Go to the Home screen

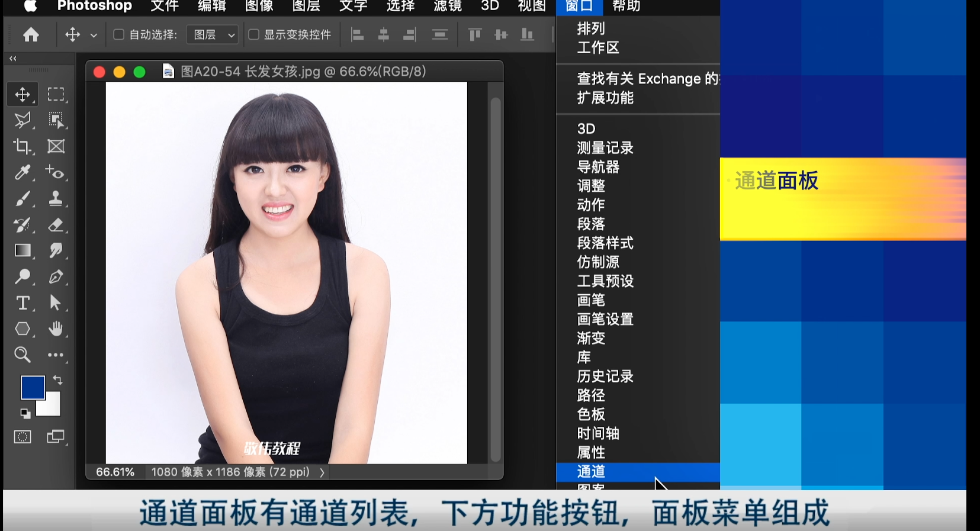(x=31, y=35)
